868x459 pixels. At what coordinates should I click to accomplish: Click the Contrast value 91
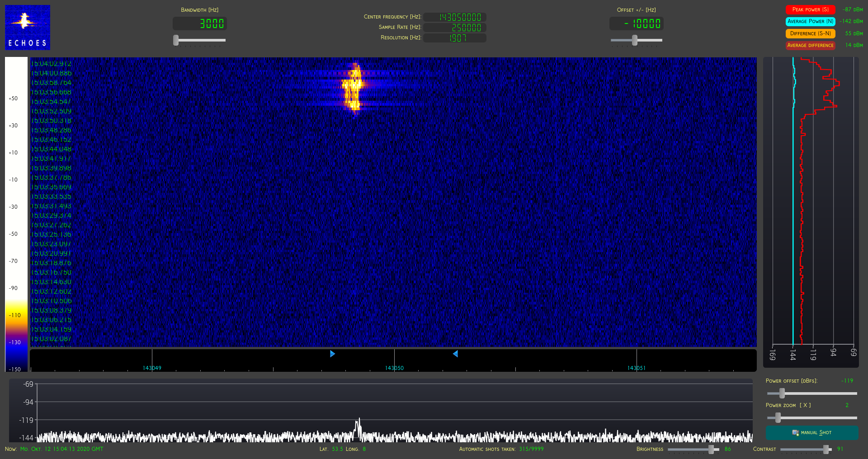[x=840, y=449]
